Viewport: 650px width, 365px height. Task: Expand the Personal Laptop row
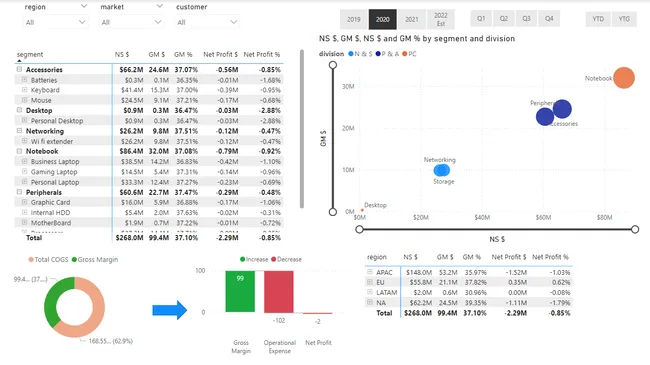click(x=24, y=182)
